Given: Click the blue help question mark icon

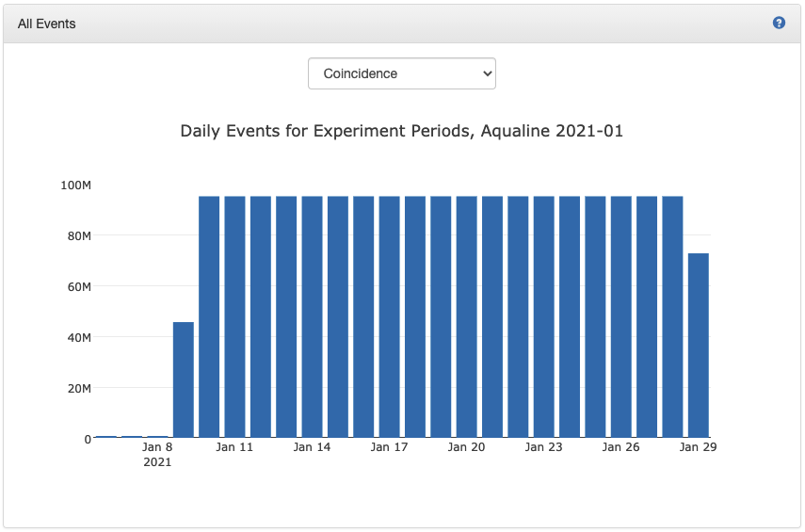Looking at the screenshot, I should (779, 23).
